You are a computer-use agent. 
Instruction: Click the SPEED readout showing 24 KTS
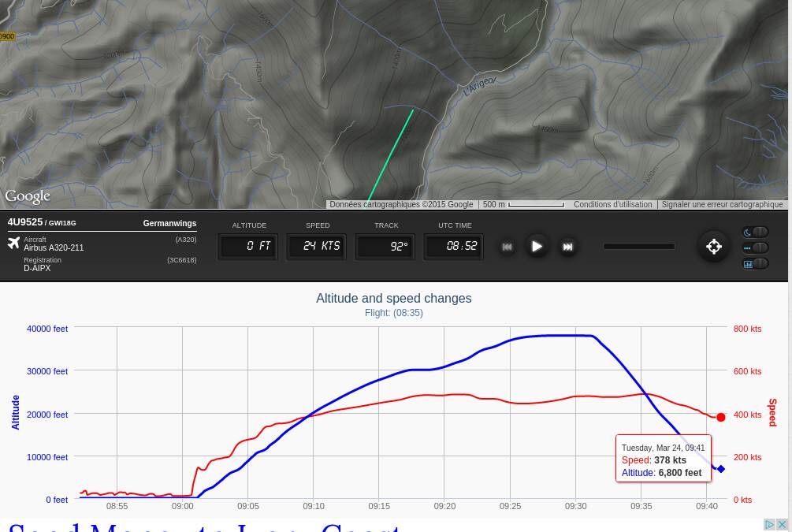pos(316,246)
